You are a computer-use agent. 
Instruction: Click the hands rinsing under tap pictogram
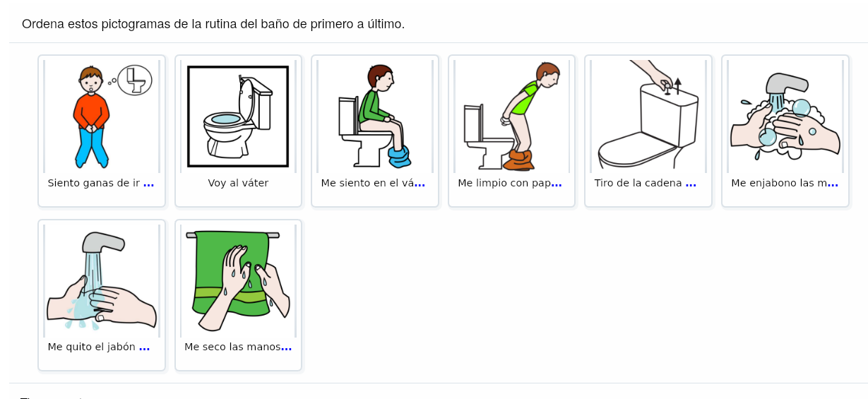[x=101, y=280]
